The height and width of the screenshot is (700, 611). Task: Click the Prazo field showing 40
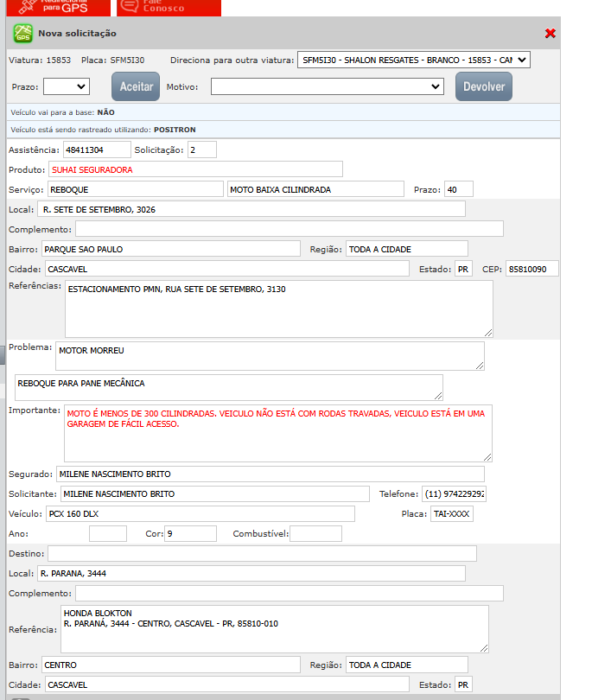[x=458, y=189]
